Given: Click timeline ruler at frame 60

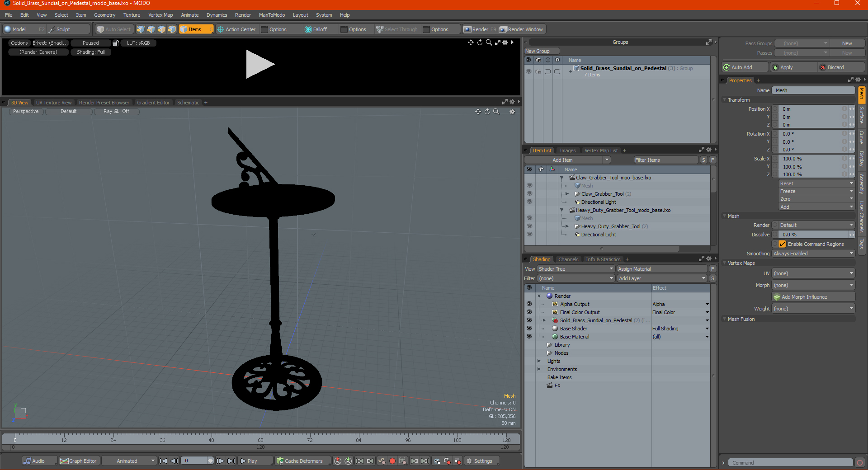Looking at the screenshot, I should (x=260, y=437).
